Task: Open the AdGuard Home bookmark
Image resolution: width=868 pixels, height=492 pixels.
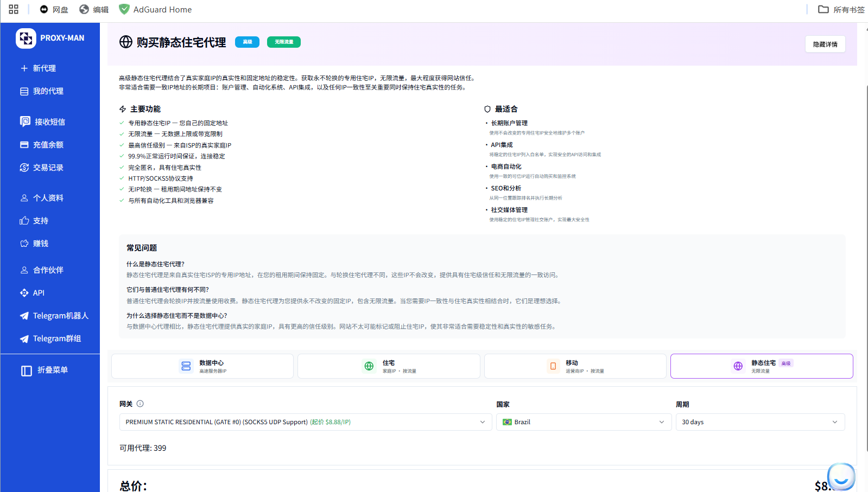Action: pyautogui.click(x=155, y=10)
